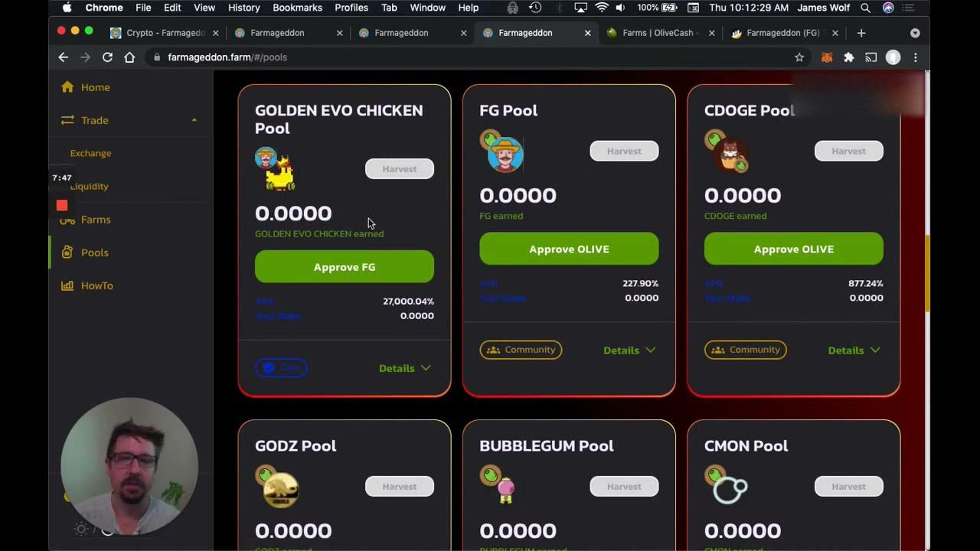Viewport: 980px width, 551px height.
Task: Click the browser home button
Action: point(129,57)
